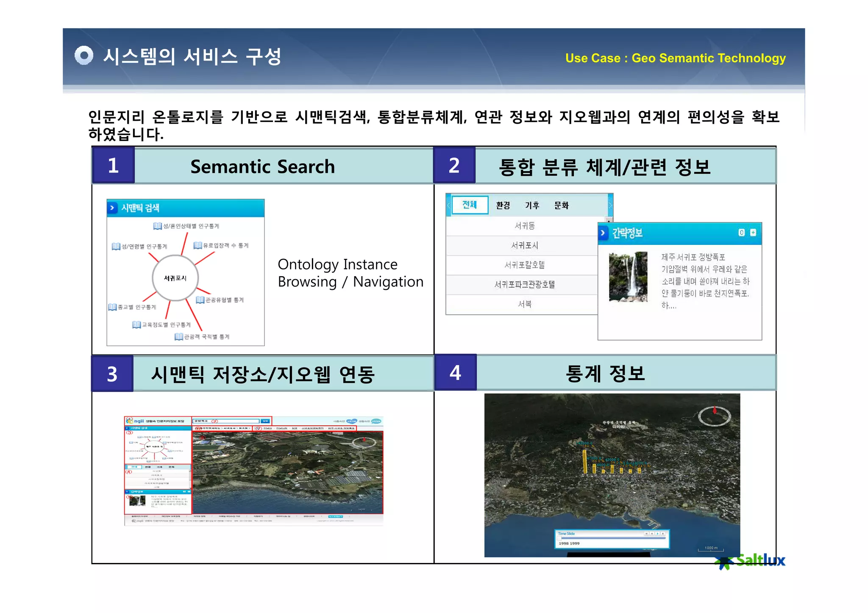The image size is (868, 613).
Task: Click the compass ring on the portal aerial map
Action: [364, 442]
